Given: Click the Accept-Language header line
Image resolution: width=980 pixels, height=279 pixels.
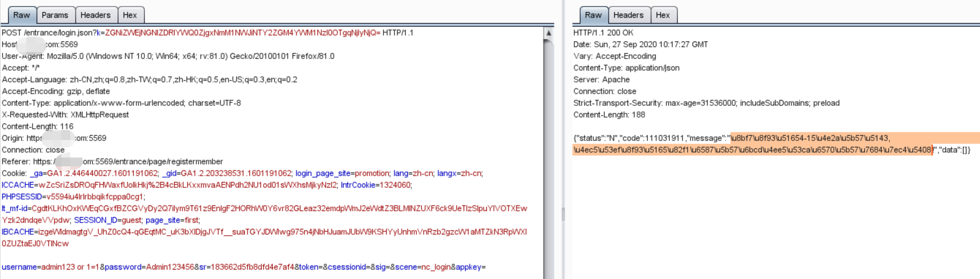Looking at the screenshot, I should tap(149, 80).
